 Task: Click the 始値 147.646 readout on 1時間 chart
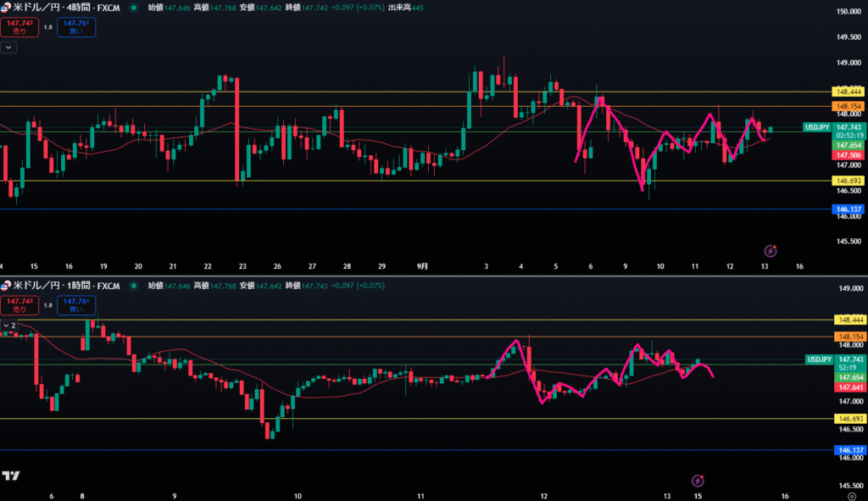170,286
